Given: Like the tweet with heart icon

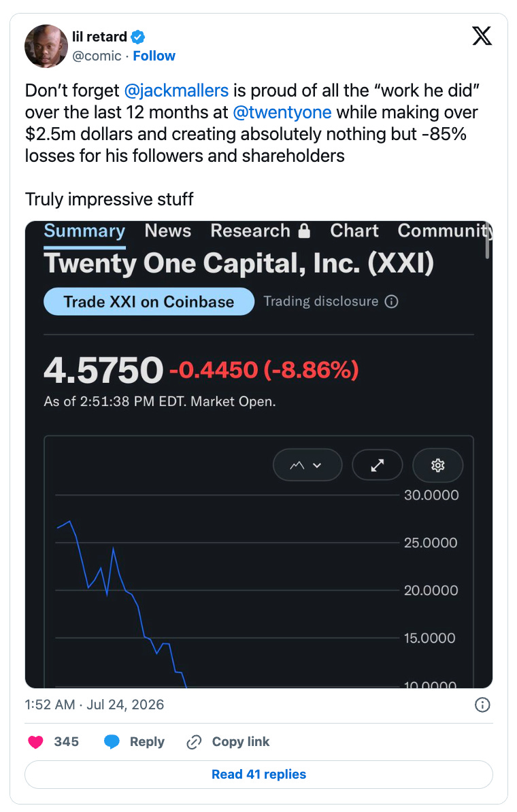Looking at the screenshot, I should click(36, 741).
